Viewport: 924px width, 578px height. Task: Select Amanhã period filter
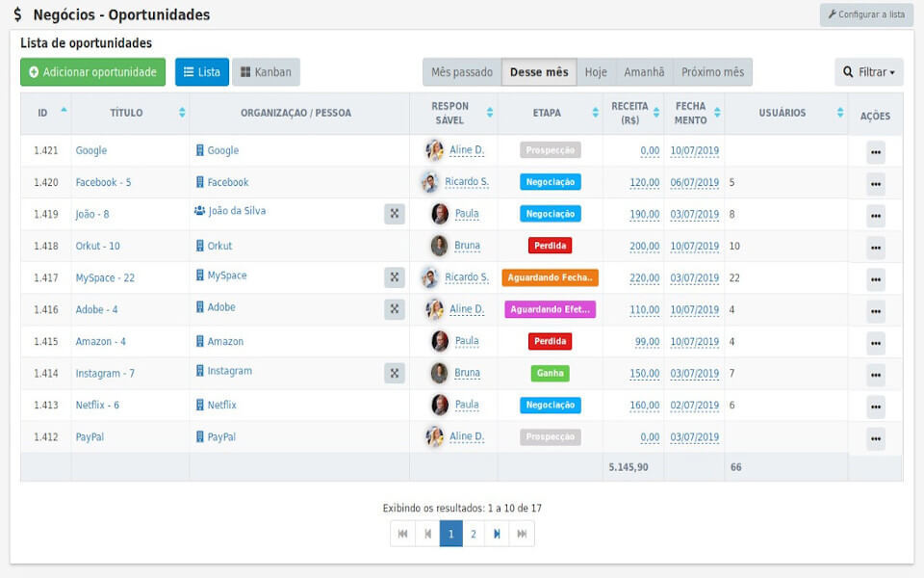[644, 72]
